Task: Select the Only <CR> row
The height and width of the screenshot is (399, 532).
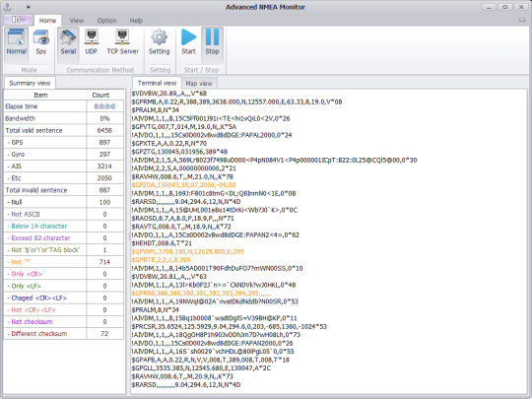Action: (63, 274)
